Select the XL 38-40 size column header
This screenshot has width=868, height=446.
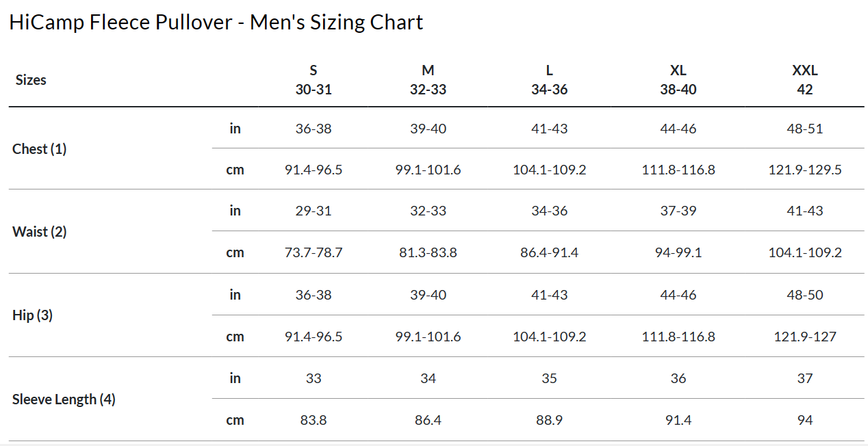tap(678, 80)
